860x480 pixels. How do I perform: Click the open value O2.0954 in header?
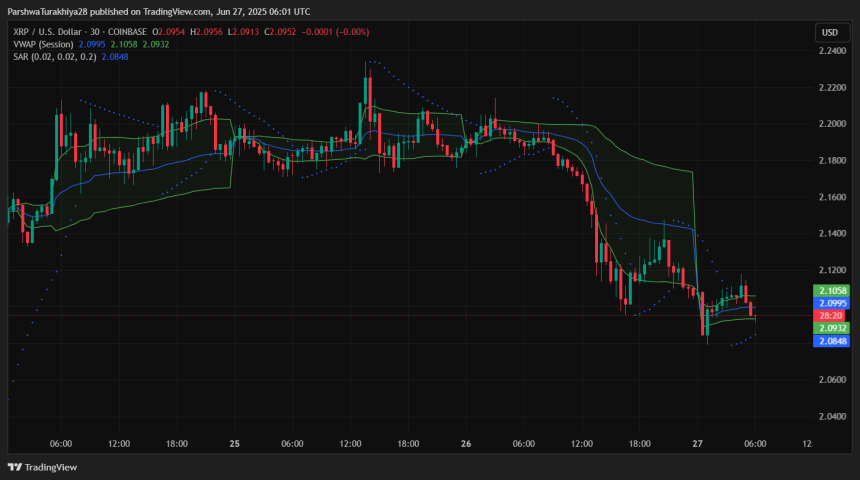(x=168, y=32)
